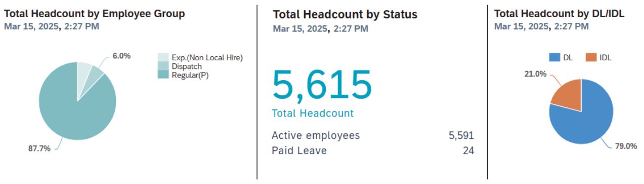Select the Paid Leave row
Viewport: 644px width, 184px height.
click(373, 151)
